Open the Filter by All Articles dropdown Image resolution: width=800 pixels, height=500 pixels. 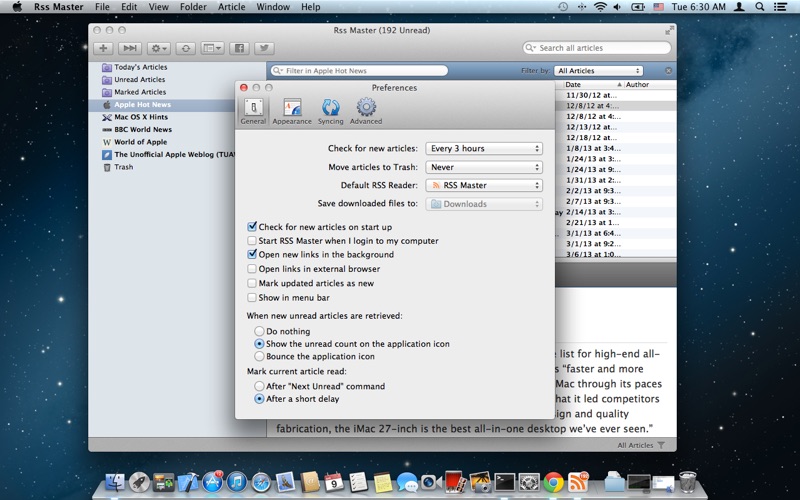[x=598, y=70]
